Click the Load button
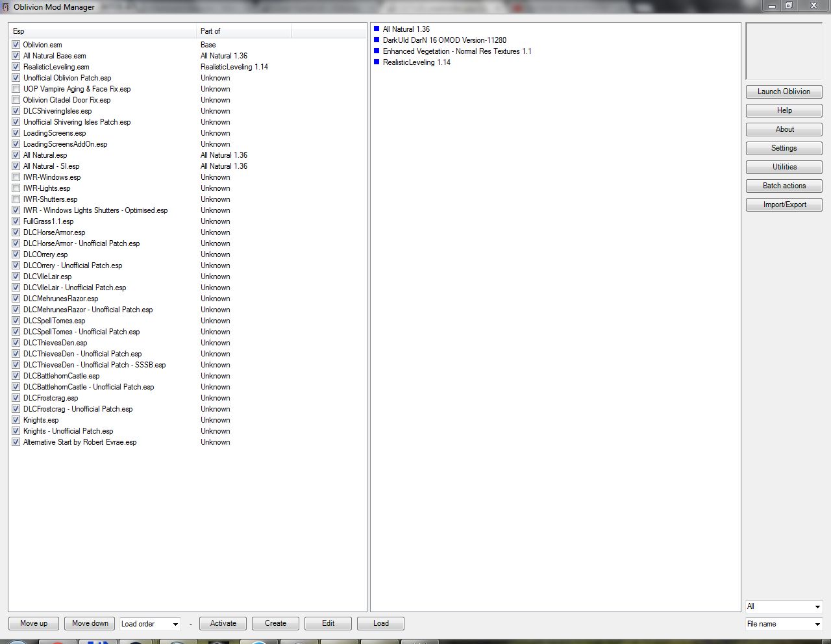Viewport: 831px width, 644px height. click(380, 623)
